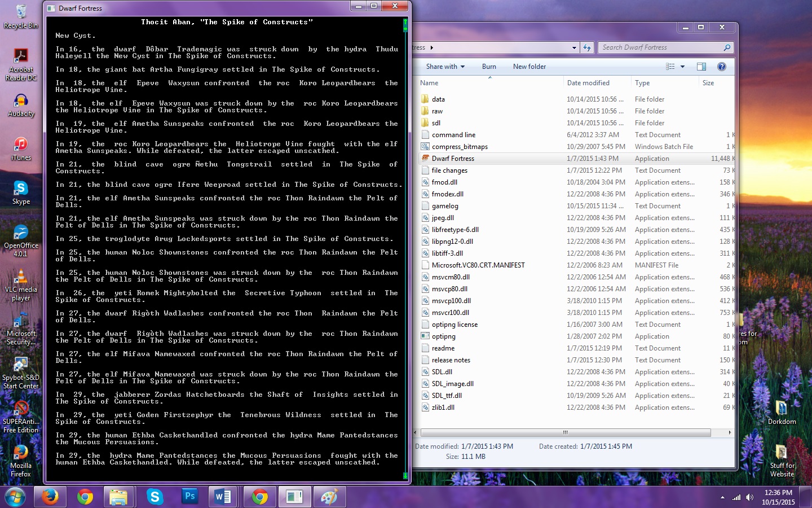Click the volume speaker icon in the system tray
812x508 pixels.
coord(749,497)
